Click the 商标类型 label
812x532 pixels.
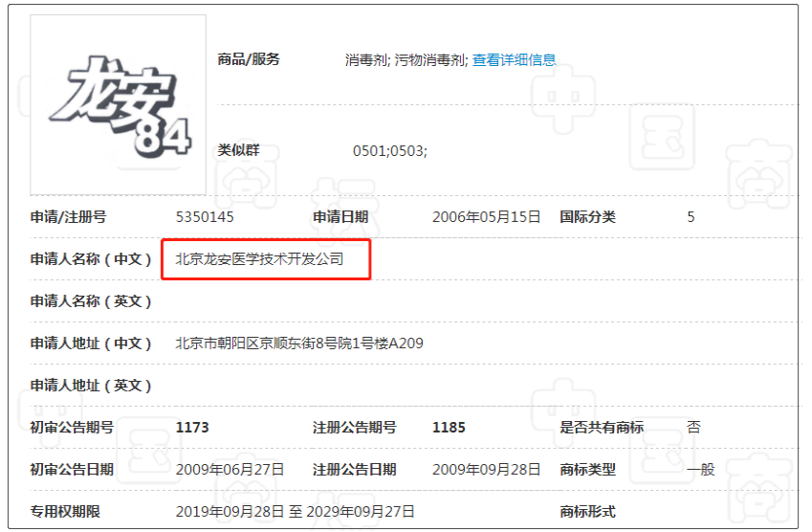[587, 470]
